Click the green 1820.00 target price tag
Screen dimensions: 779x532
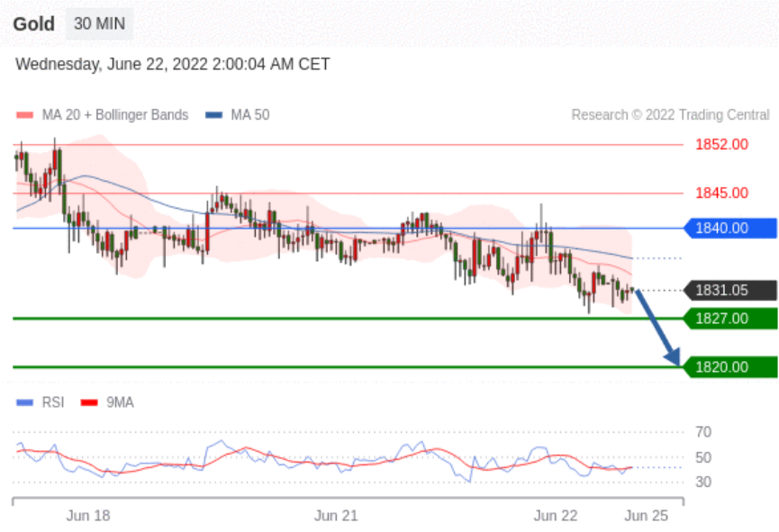pos(730,367)
